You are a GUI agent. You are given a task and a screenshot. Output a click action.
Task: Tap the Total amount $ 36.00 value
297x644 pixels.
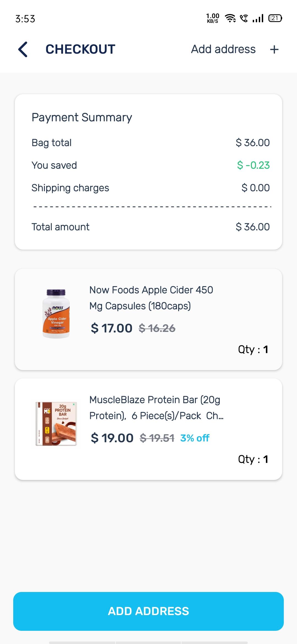(x=253, y=227)
